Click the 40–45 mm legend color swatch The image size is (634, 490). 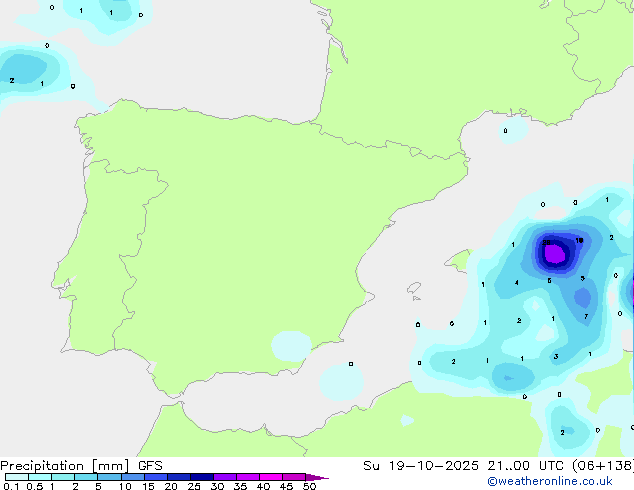pyautogui.click(x=271, y=477)
